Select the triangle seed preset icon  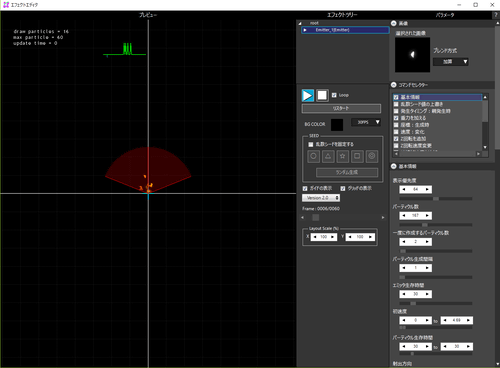328,156
